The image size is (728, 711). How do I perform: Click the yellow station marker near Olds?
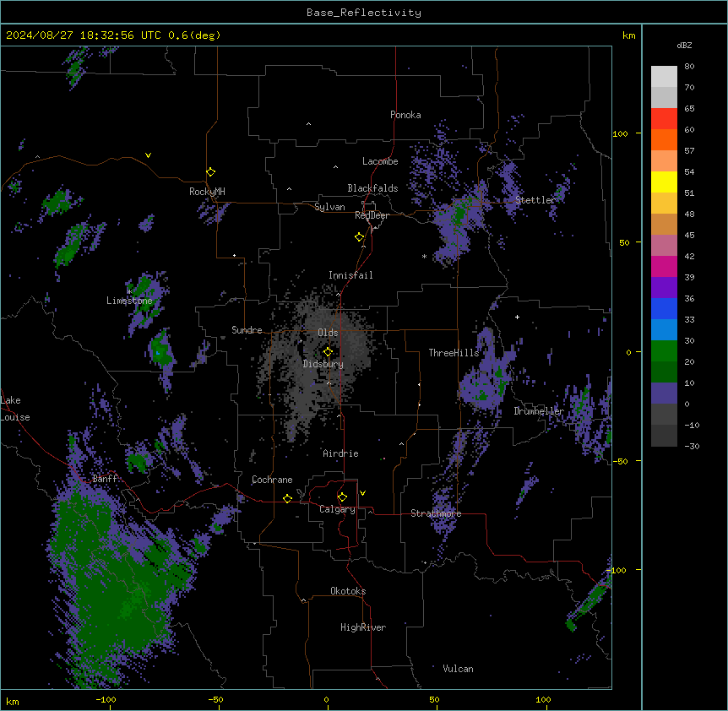tap(328, 352)
